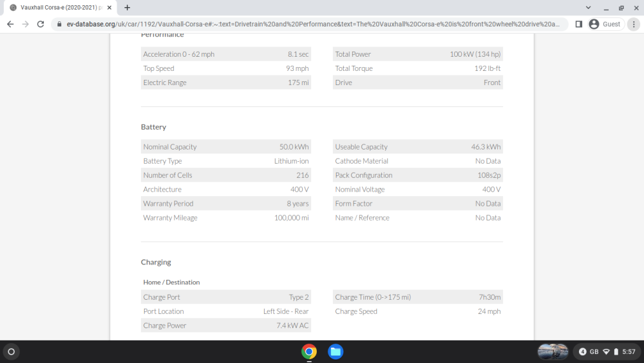
Task: Select the '46.3 kWh' value
Action: tap(486, 147)
